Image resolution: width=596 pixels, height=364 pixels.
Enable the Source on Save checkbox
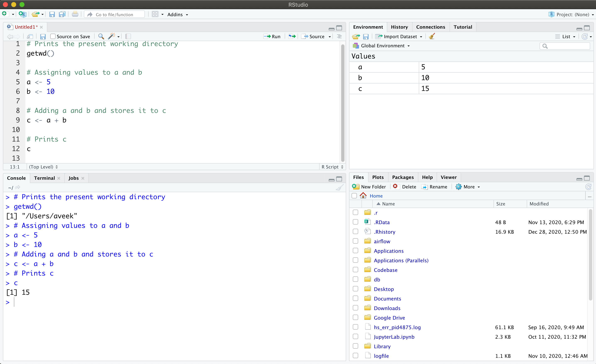(x=53, y=37)
